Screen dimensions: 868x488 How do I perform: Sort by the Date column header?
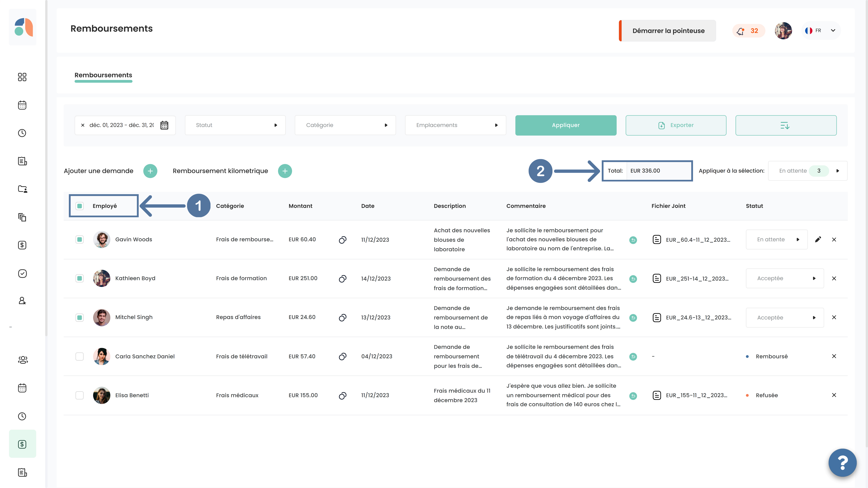(368, 206)
